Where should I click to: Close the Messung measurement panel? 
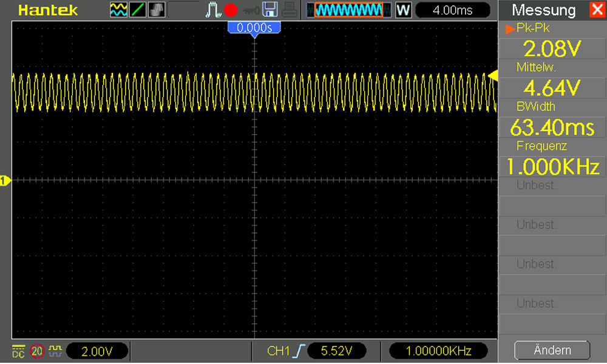tap(597, 9)
